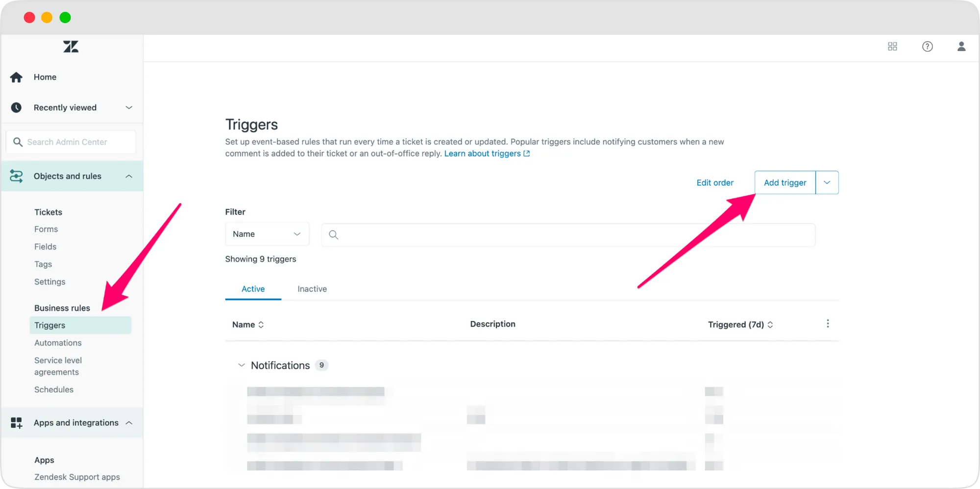Click the Recently viewed clock icon
Viewport: 980px width, 489px height.
point(16,107)
